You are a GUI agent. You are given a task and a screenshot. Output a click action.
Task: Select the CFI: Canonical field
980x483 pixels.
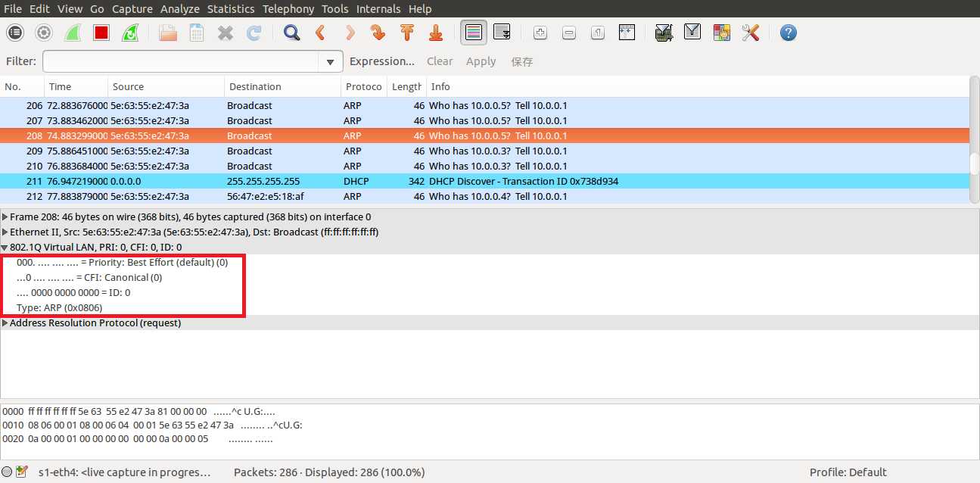89,277
